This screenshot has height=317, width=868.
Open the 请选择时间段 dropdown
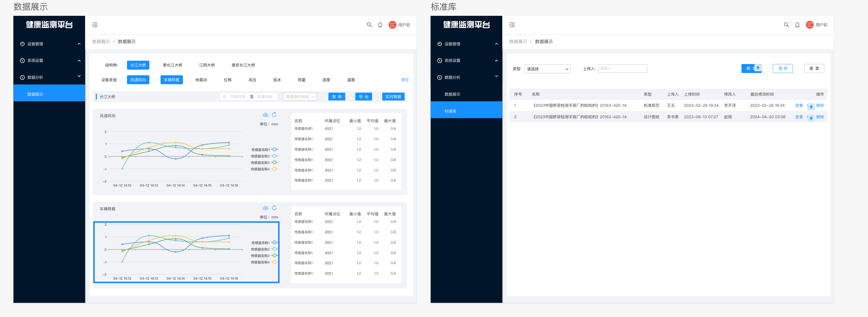point(300,97)
